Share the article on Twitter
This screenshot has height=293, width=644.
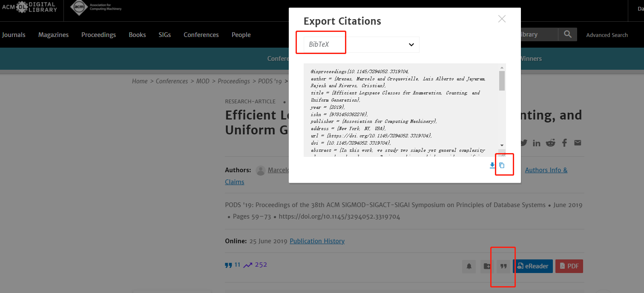[523, 142]
